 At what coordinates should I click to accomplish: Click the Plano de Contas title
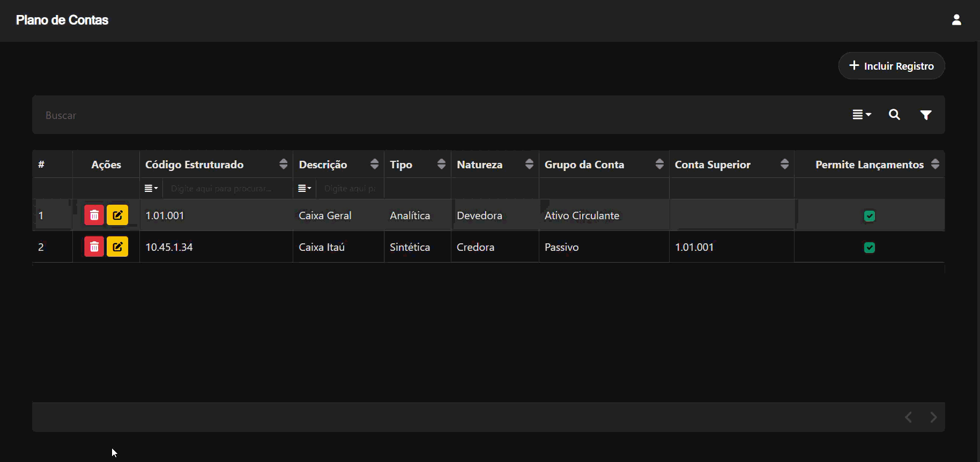pyautogui.click(x=62, y=20)
